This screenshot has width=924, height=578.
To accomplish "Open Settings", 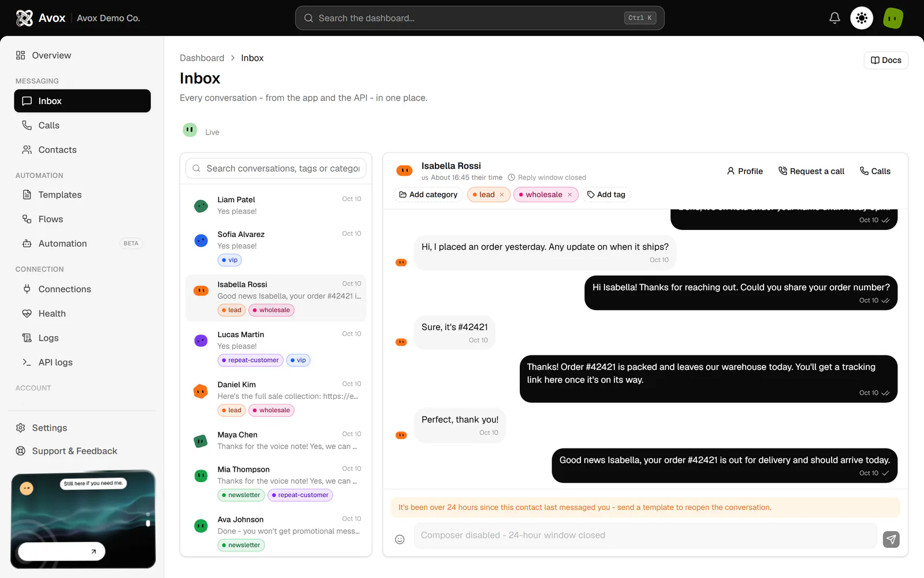I will point(82,428).
